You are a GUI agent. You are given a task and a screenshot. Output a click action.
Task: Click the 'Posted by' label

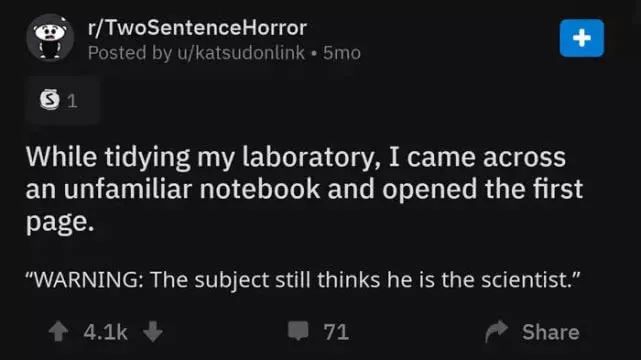130,53
